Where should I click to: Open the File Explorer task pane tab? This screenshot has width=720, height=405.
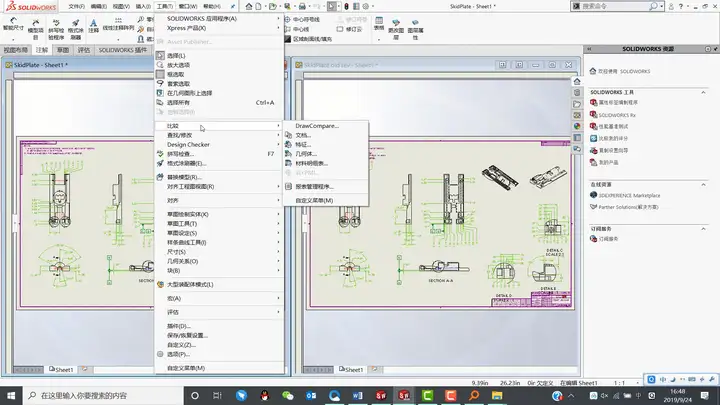(577, 104)
